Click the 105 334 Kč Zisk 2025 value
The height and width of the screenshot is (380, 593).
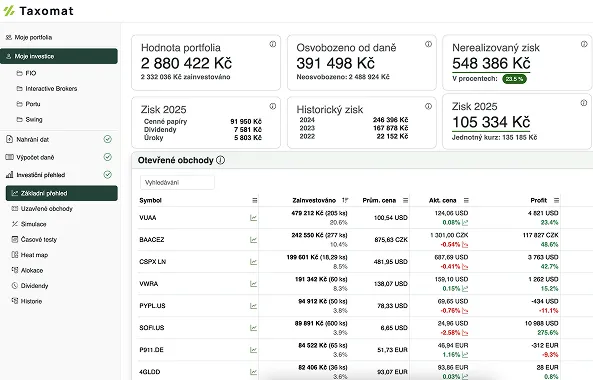click(491, 122)
